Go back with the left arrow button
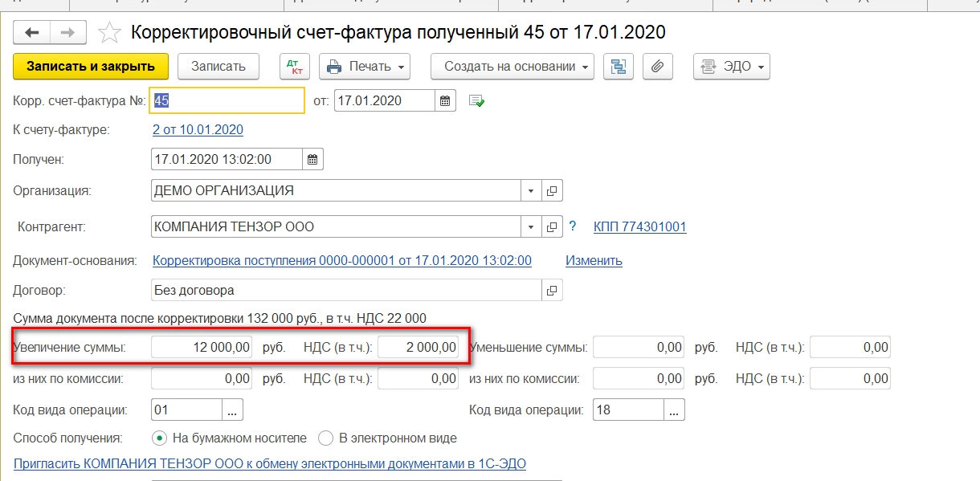980x481 pixels. 32,33
